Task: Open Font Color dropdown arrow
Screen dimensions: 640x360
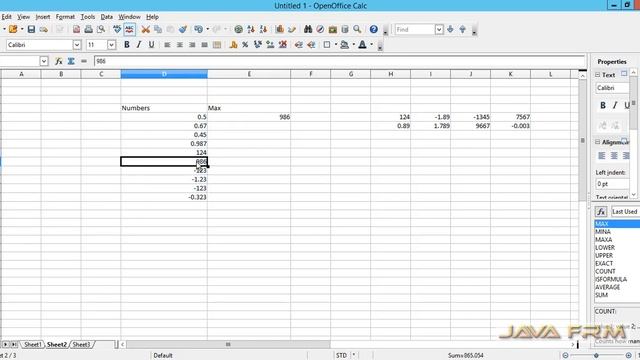Action: click(371, 45)
